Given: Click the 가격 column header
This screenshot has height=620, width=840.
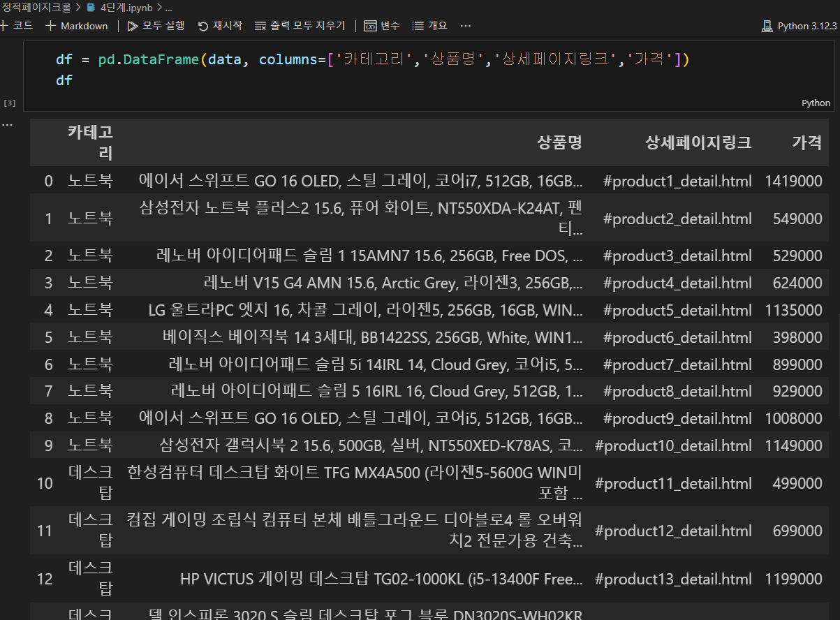Looking at the screenshot, I should click(806, 142).
